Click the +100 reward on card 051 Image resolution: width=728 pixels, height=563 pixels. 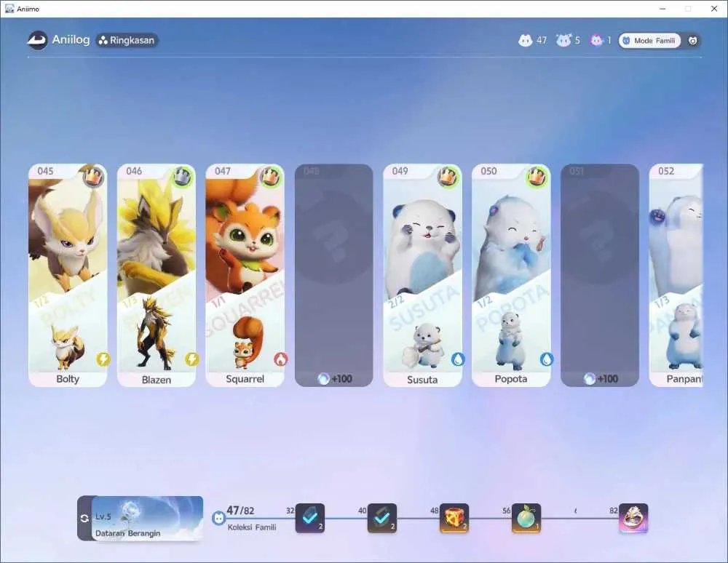point(601,379)
